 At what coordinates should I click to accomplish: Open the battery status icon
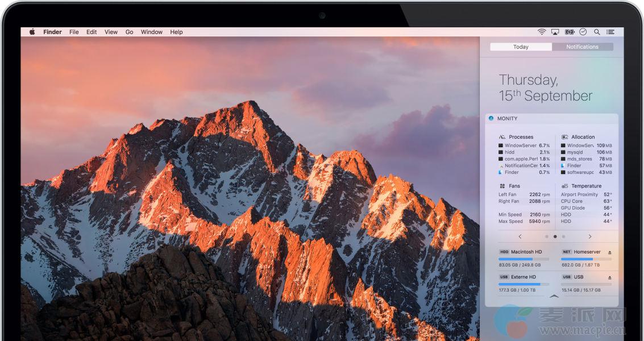[570, 32]
